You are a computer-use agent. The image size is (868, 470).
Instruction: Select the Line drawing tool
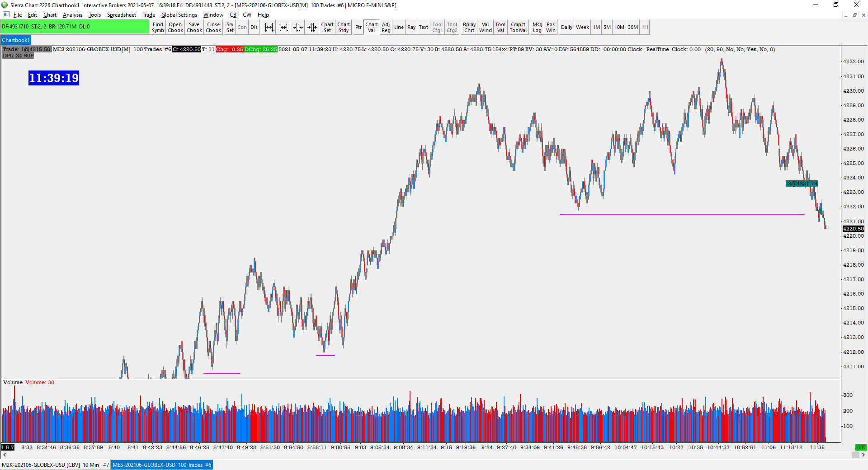[x=399, y=28]
